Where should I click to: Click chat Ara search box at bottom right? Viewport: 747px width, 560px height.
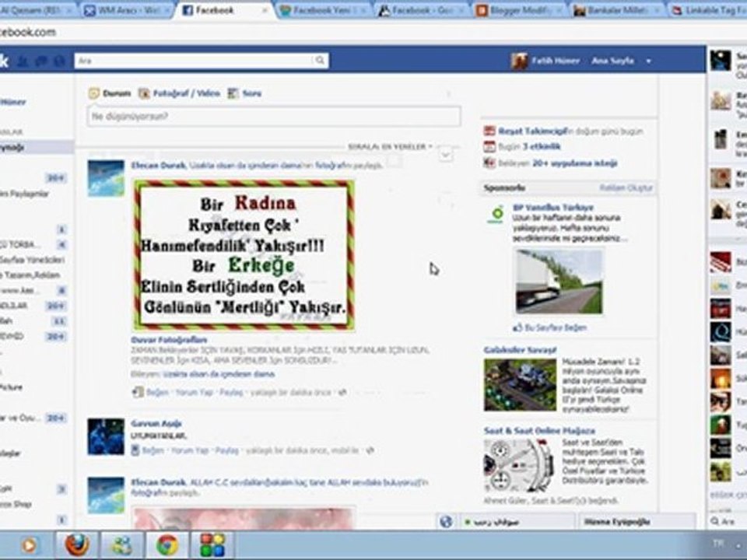(728, 521)
